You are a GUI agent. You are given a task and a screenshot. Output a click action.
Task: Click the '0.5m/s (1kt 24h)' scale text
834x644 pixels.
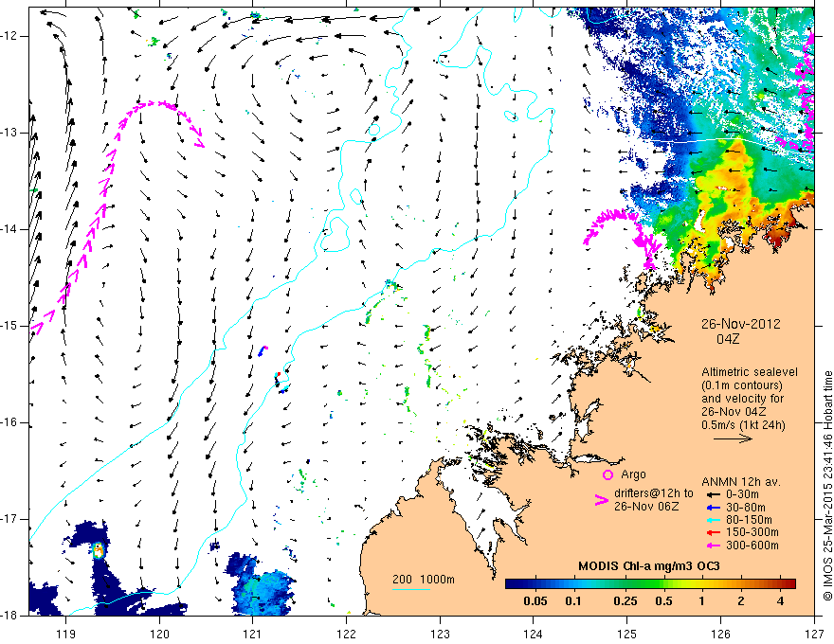(x=743, y=425)
